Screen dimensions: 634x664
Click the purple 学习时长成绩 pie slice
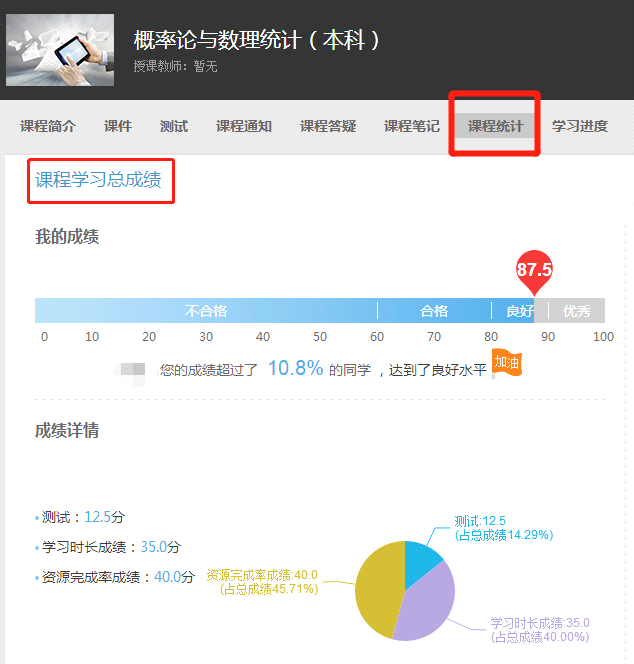coord(430,605)
